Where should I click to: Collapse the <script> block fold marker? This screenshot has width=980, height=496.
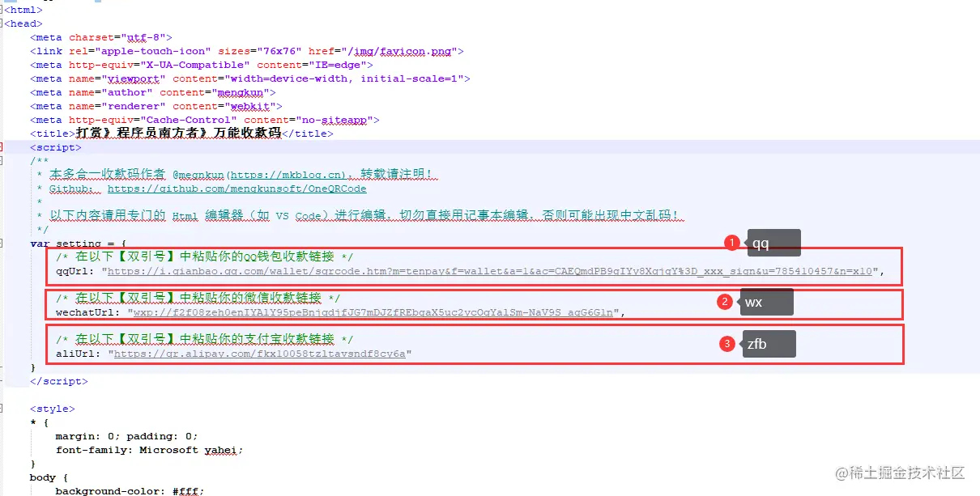tap(2, 147)
